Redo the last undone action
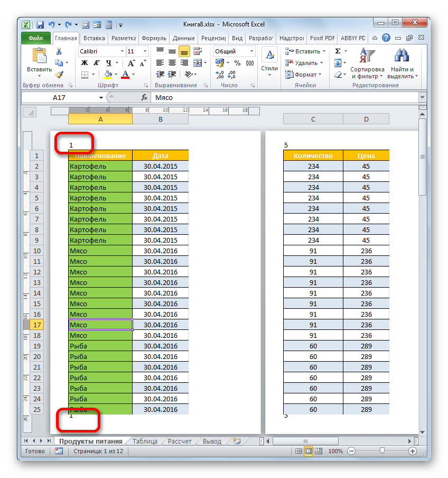The height and width of the screenshot is (478, 448). [68, 24]
